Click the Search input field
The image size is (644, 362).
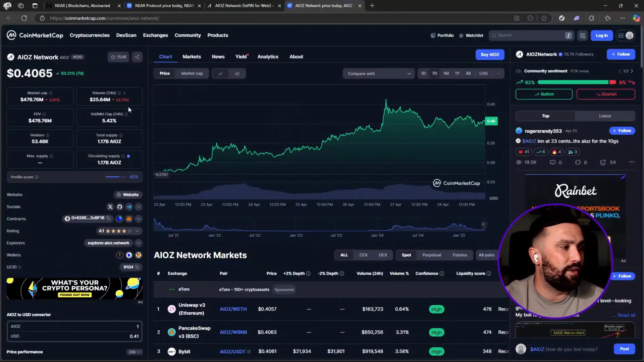click(x=532, y=35)
